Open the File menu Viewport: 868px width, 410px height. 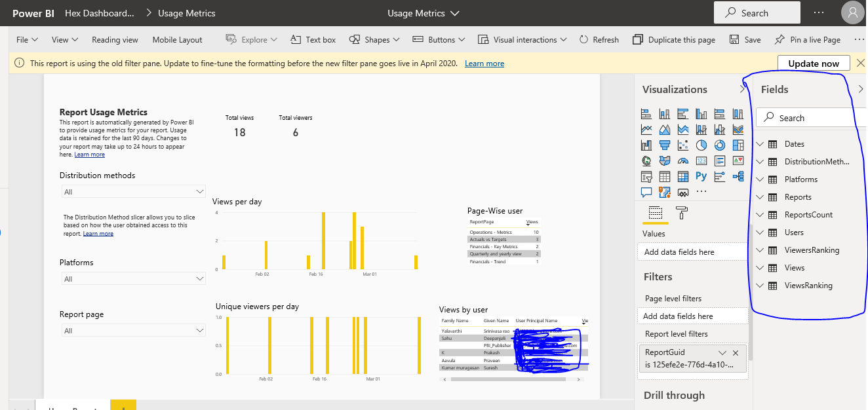(27, 40)
